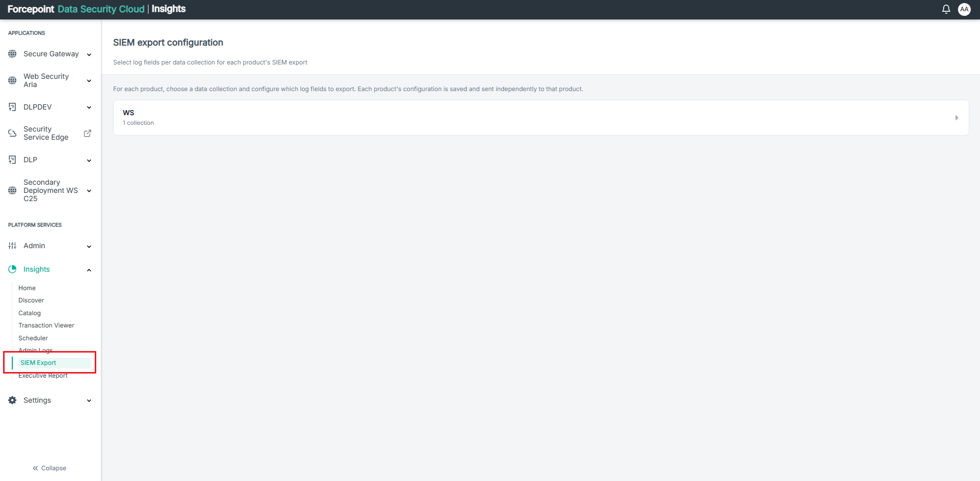The image size is (980, 481).
Task: Click the Web Security Aria label
Action: click(x=46, y=80)
